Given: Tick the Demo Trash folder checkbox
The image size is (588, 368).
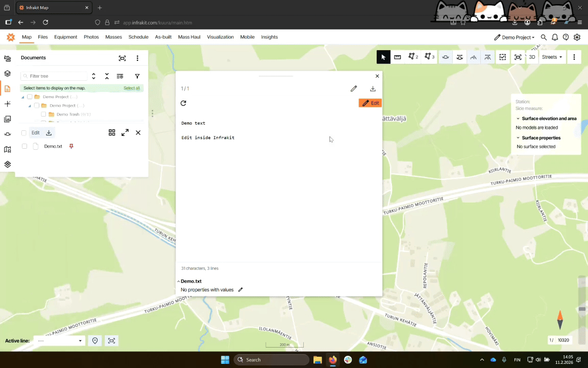Looking at the screenshot, I should tap(43, 114).
